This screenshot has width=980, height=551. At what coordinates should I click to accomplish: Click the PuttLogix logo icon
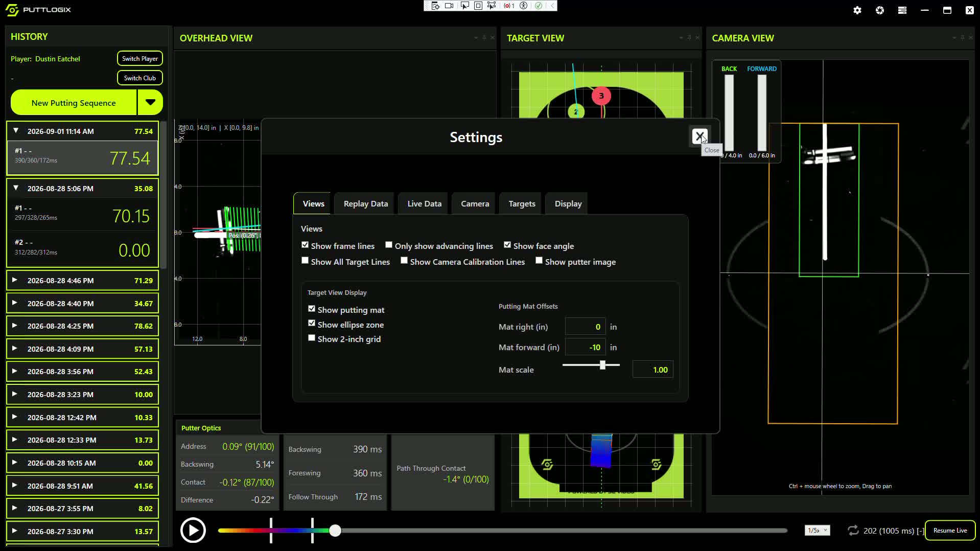12,10
